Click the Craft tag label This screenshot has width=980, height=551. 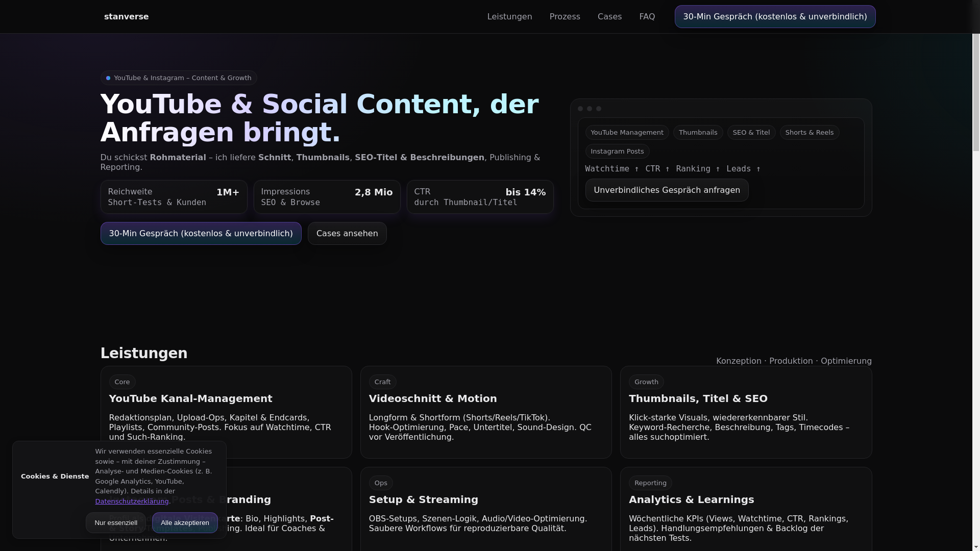(x=382, y=382)
